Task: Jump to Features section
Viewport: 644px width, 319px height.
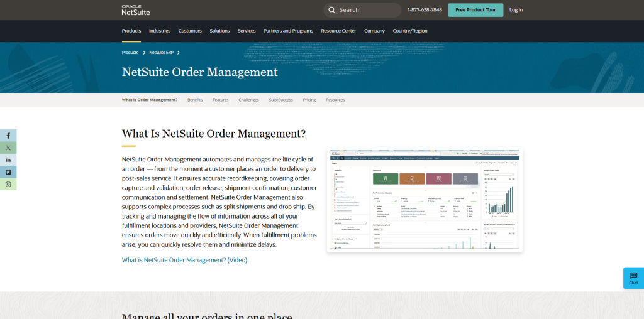Action: coord(221,100)
